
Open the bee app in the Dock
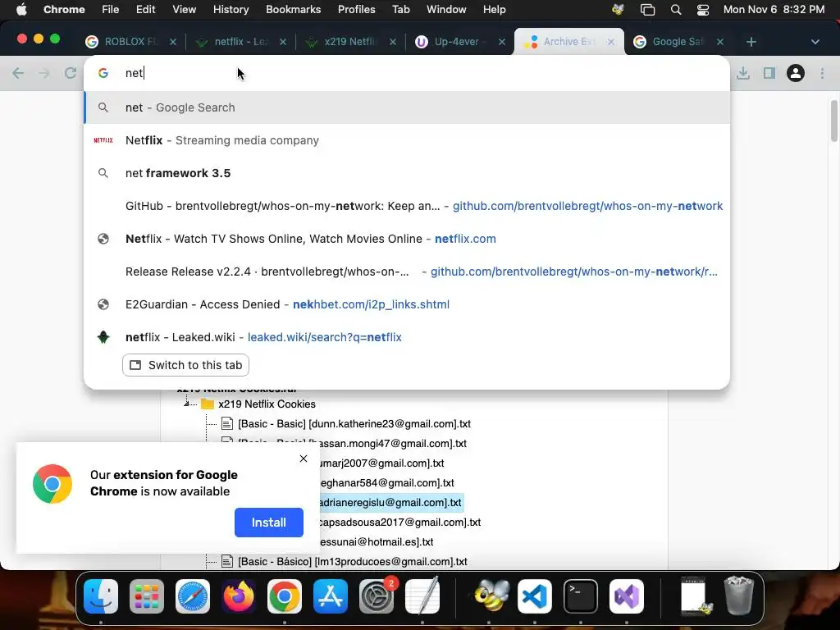[x=491, y=596]
